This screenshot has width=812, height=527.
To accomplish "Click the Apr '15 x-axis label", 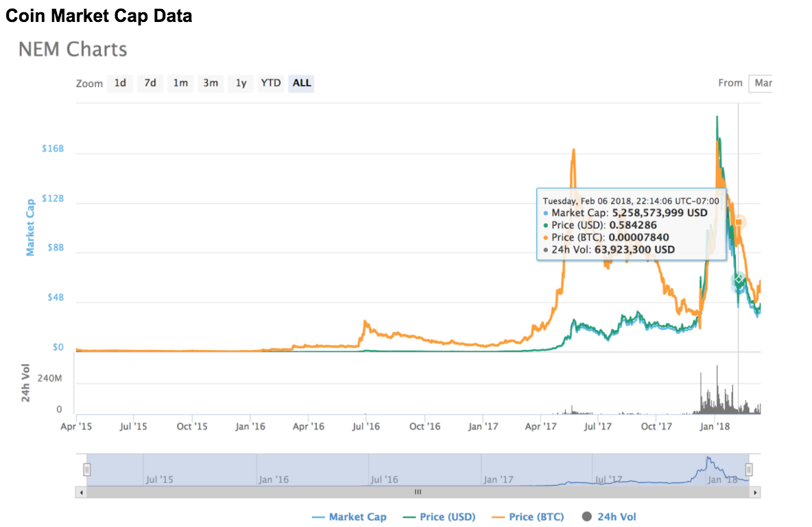I will pyautogui.click(x=76, y=426).
